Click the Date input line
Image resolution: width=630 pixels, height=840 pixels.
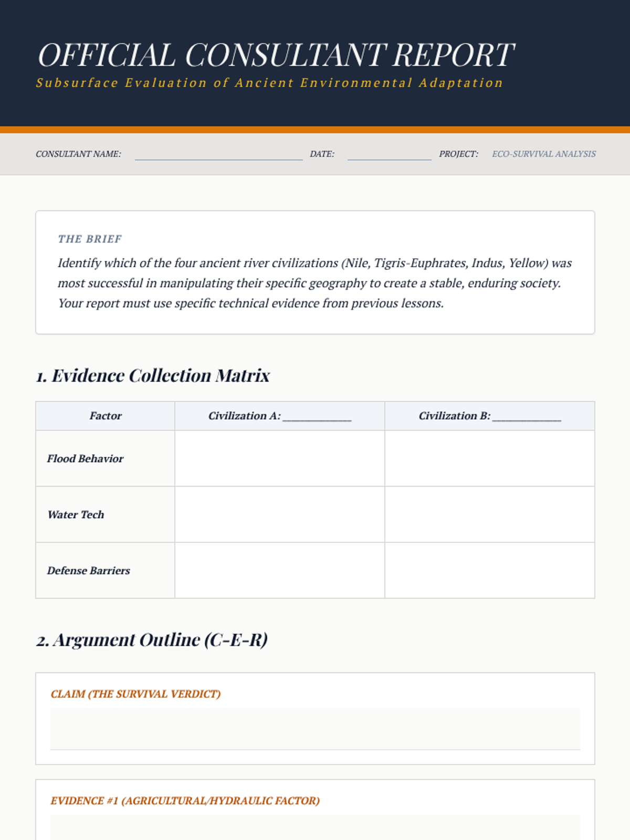tap(389, 154)
